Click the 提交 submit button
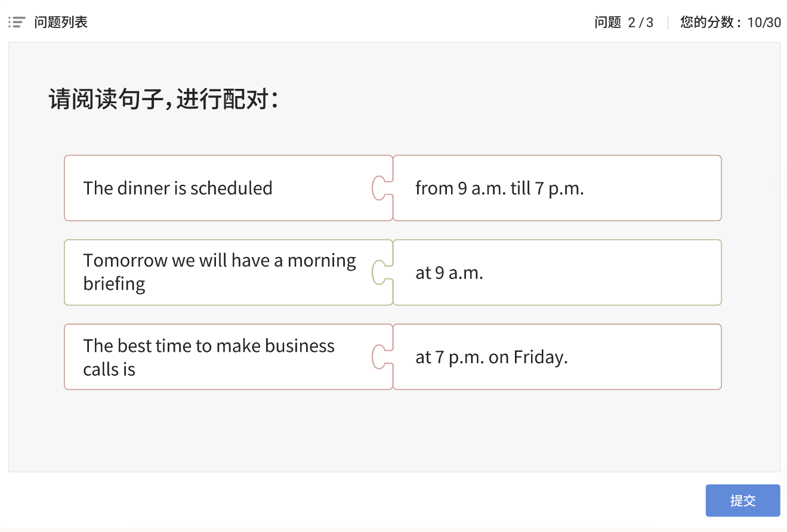Screen dimensions: 787x532 (742, 500)
